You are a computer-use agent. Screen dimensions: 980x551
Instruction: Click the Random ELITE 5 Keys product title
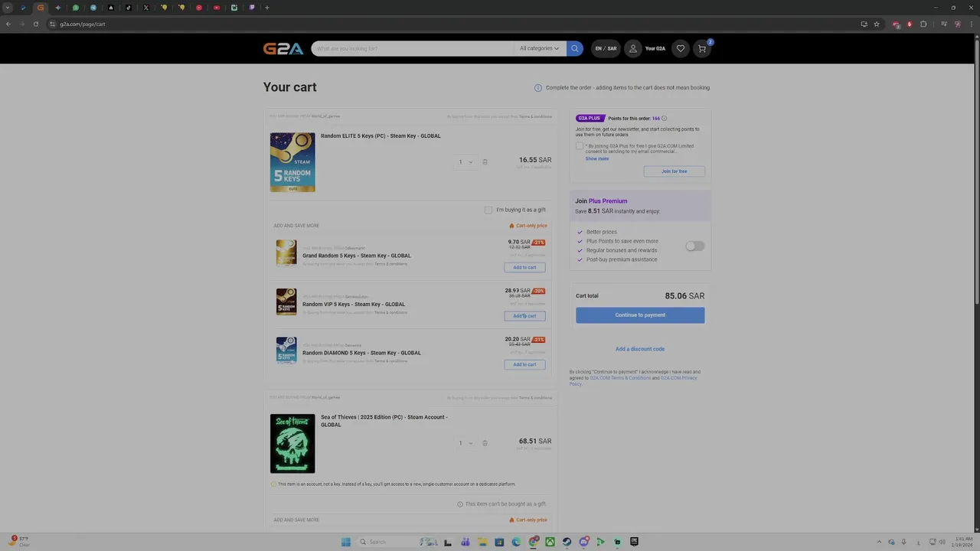click(x=381, y=136)
